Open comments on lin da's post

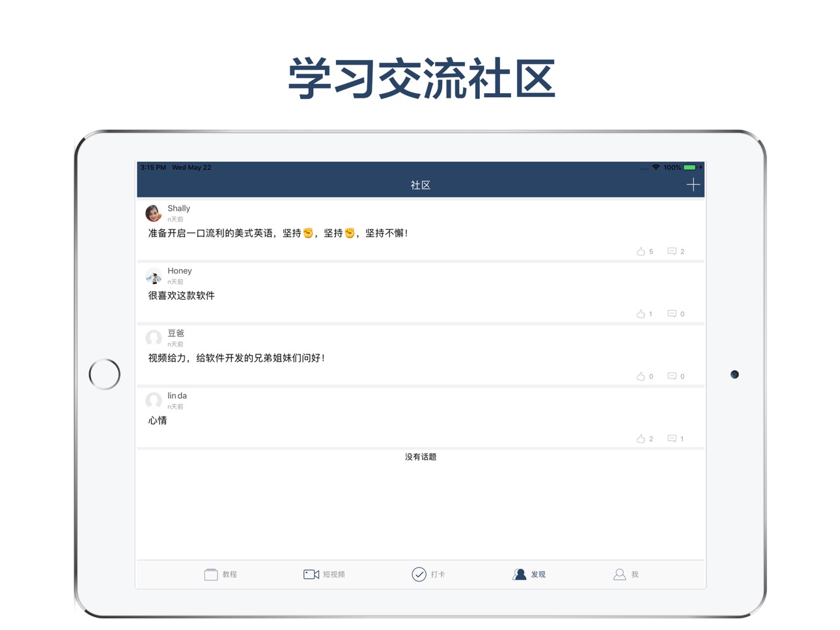point(672,439)
